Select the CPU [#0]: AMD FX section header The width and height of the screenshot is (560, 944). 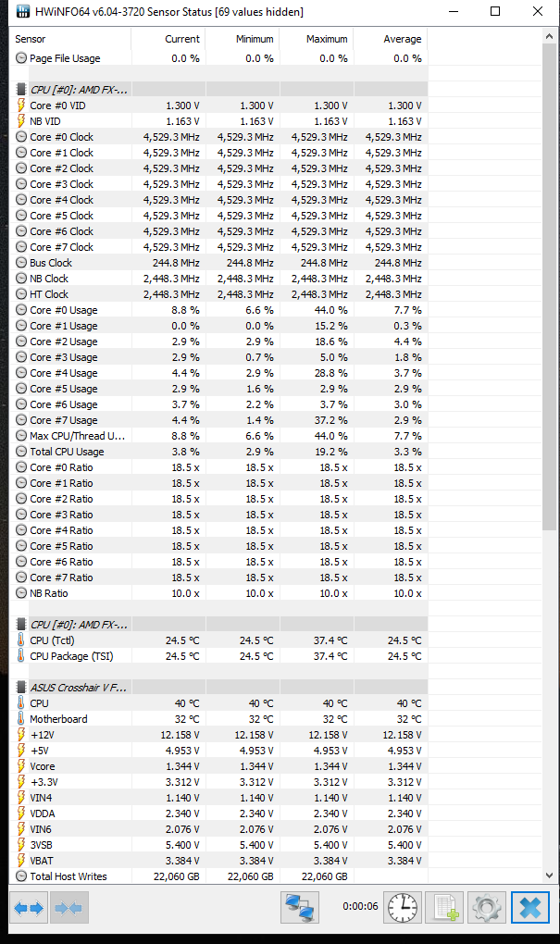79,90
